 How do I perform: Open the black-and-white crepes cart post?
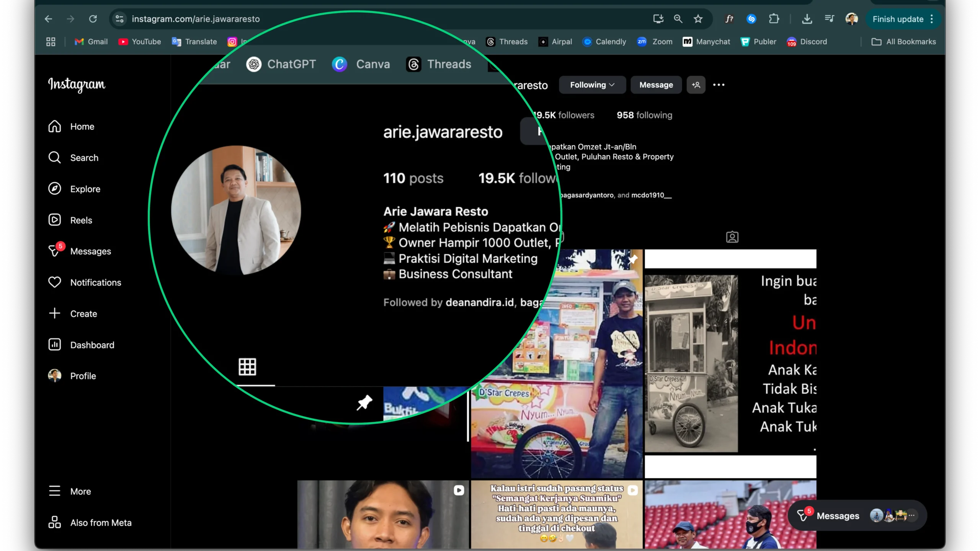(x=730, y=364)
